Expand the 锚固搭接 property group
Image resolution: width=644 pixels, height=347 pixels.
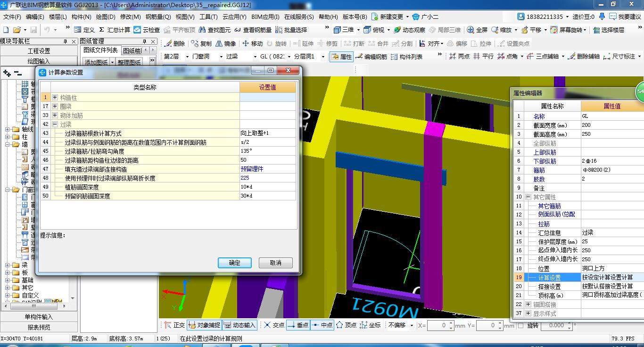(x=528, y=305)
